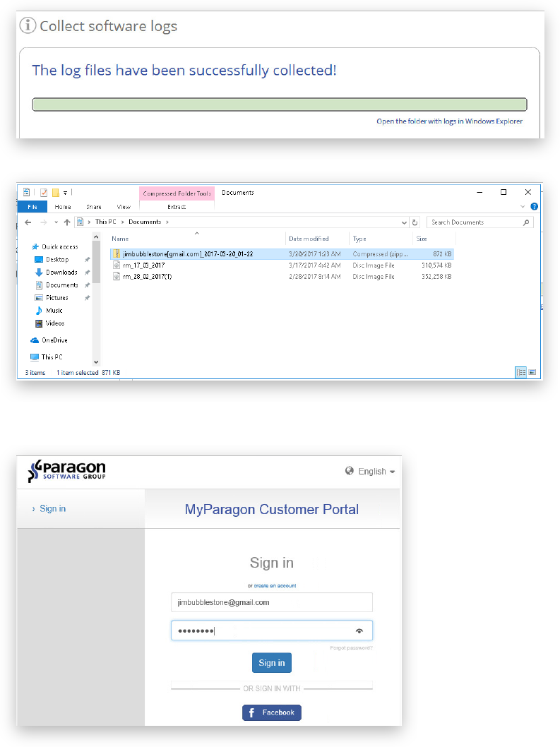Viewport: 560px width, 747px height.
Task: Click the info icon beside Collect software logs
Action: [28, 25]
